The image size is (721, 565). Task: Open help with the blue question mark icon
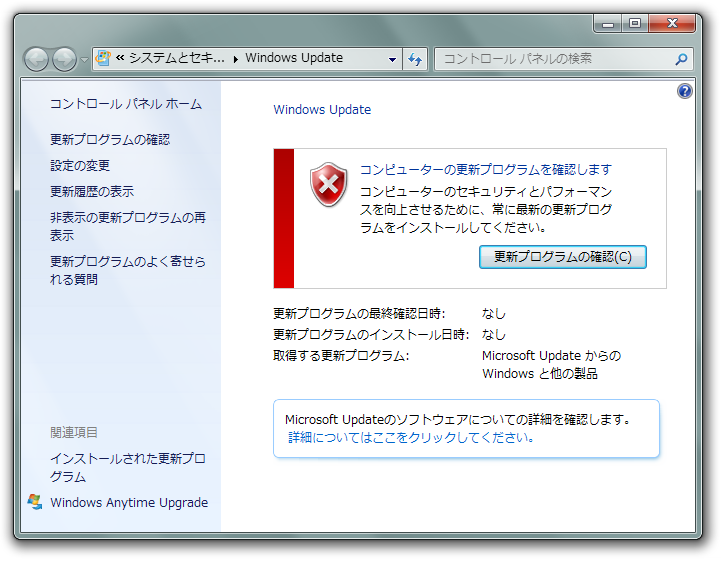tap(685, 91)
